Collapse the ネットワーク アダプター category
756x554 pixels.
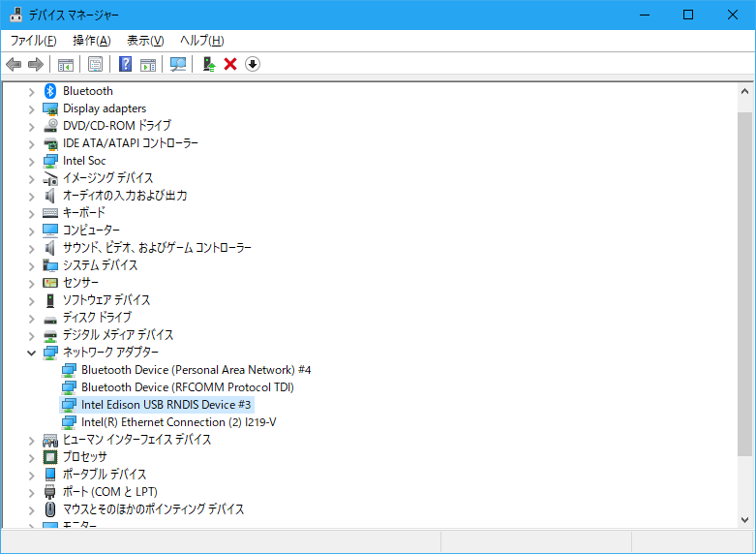(31, 353)
